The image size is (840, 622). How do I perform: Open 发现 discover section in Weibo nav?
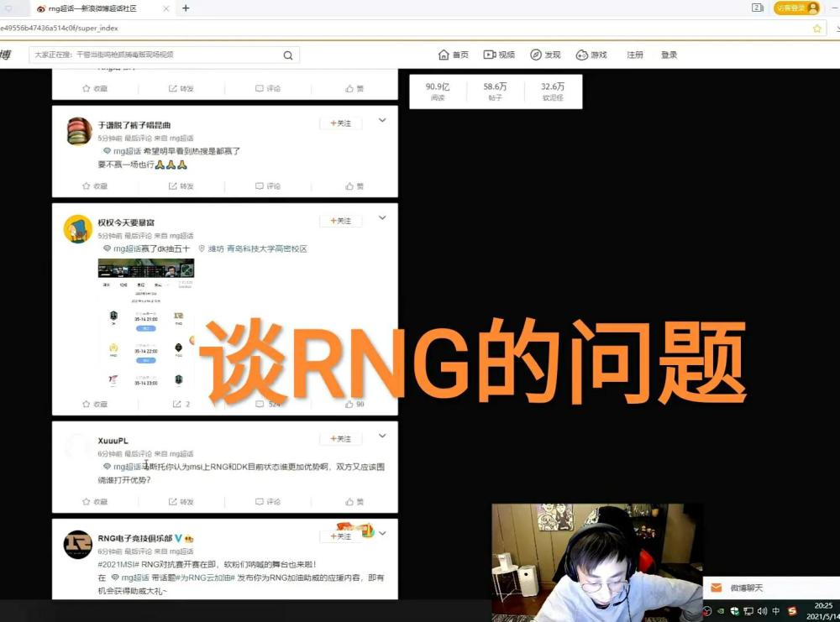[545, 55]
